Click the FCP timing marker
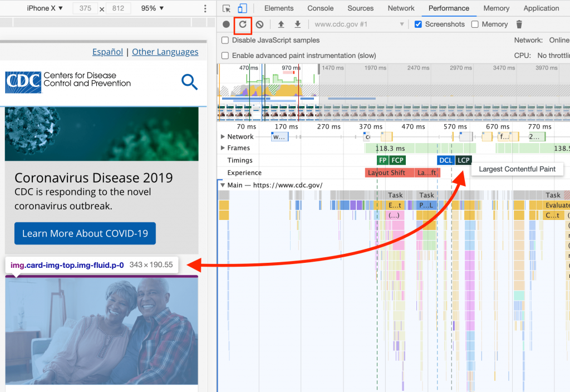 397,160
